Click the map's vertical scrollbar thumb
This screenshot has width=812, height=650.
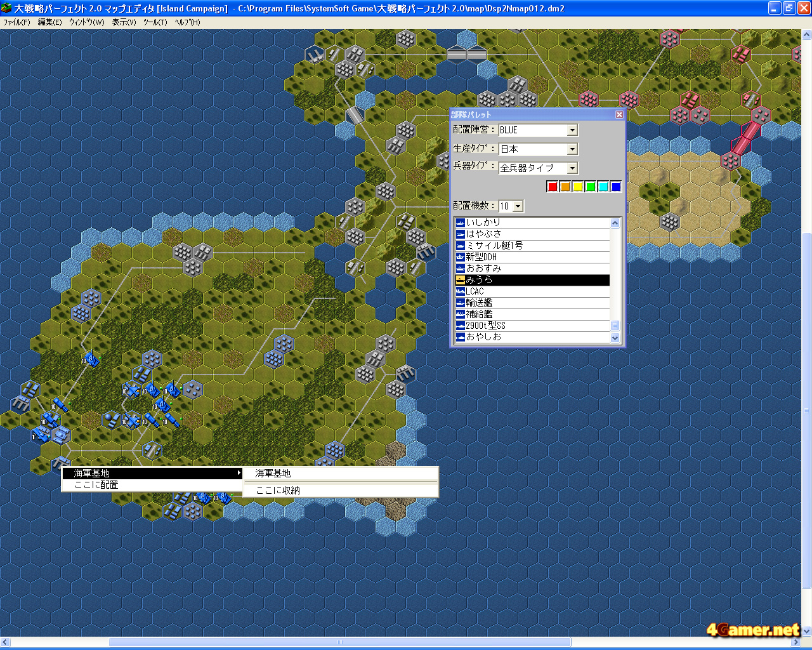807,410
